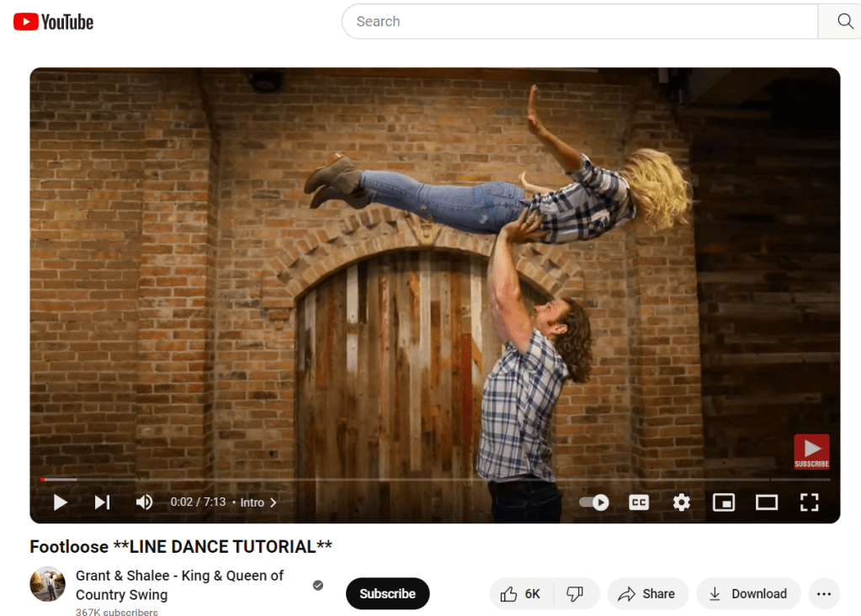Click the video progress bar
861x616 pixels.
point(421,480)
